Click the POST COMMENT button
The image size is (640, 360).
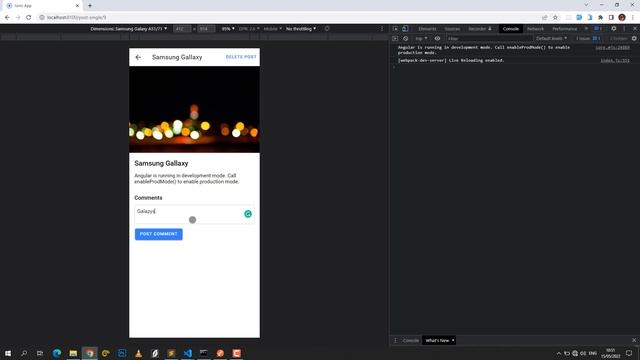coord(159,234)
